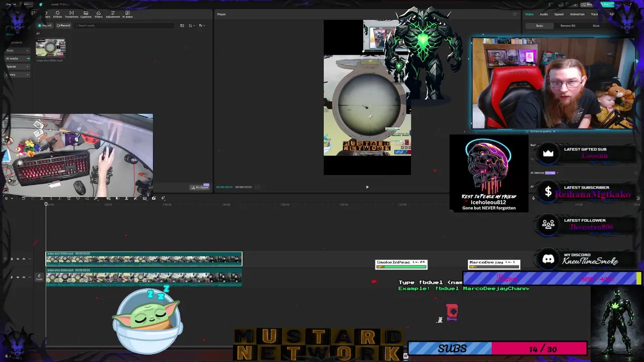Click the Redo icon in timeline toolbar
The height and width of the screenshot is (362, 644).
pos(32,198)
